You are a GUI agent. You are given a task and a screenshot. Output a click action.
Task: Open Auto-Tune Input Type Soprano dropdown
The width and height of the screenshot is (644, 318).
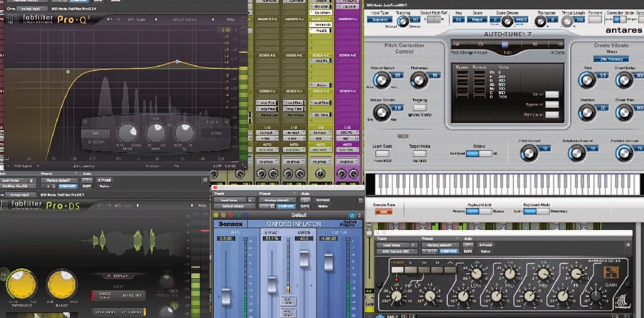(x=379, y=19)
